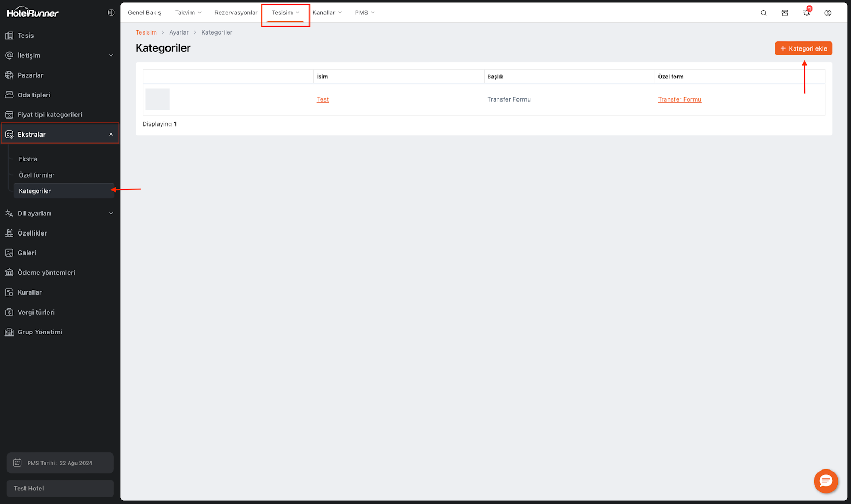Click the Ödeme yöntemleri bank icon
Screen dimensions: 851x504
[9, 273]
